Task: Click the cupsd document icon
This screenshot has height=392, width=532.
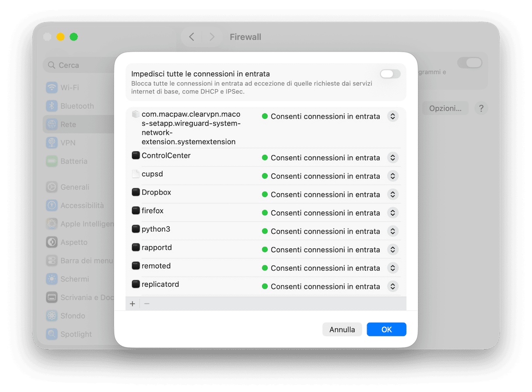Action: coord(136,173)
